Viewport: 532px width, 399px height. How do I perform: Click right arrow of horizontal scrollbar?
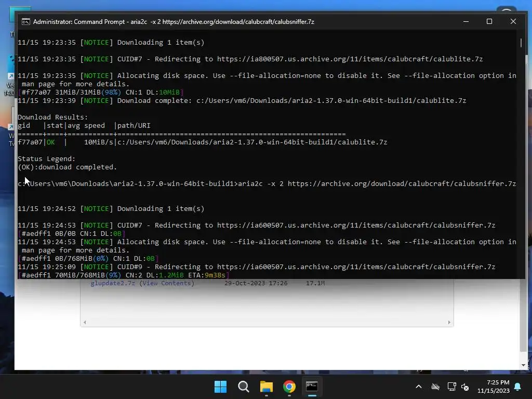point(449,322)
